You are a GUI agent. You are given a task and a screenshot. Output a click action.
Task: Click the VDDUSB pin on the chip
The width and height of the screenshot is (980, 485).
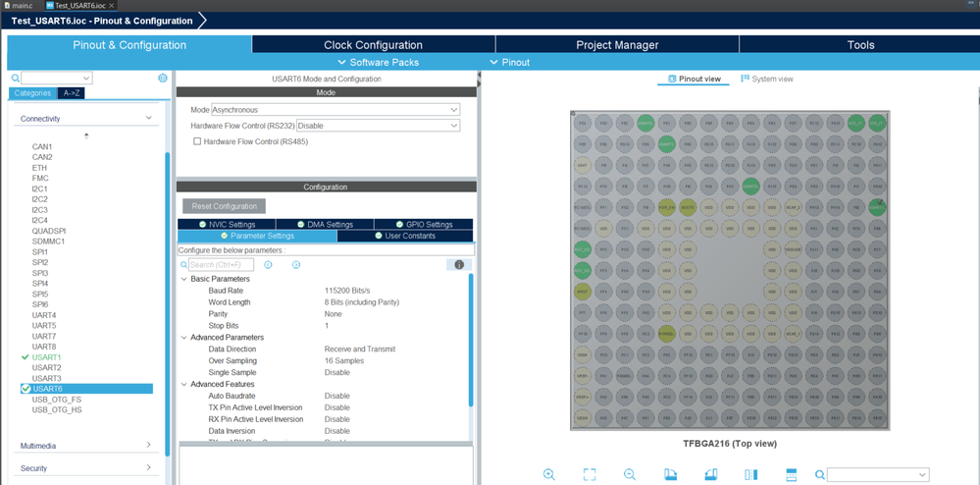click(x=794, y=249)
